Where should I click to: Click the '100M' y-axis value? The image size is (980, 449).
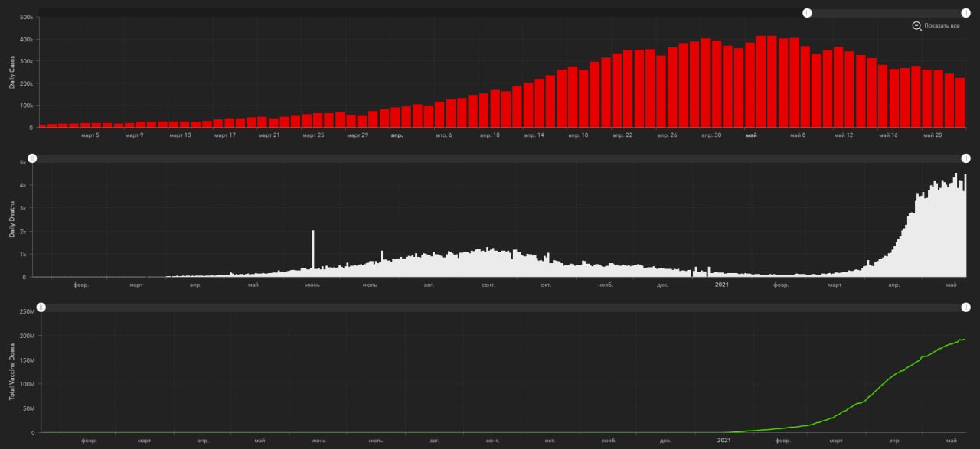point(28,385)
